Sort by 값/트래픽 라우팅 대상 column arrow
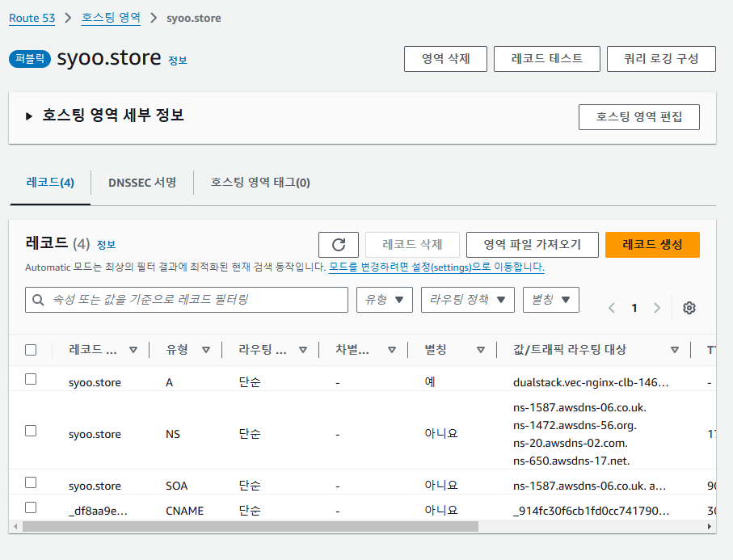 pos(675,350)
